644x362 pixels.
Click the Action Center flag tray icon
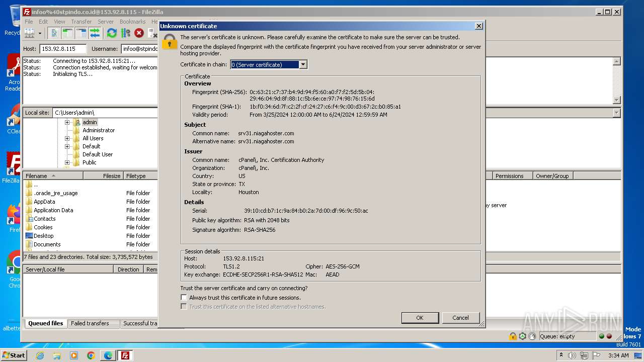point(596,355)
